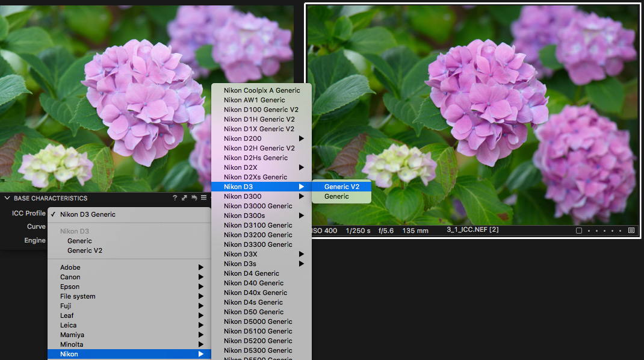Set third rating dot on the image

(x=604, y=231)
